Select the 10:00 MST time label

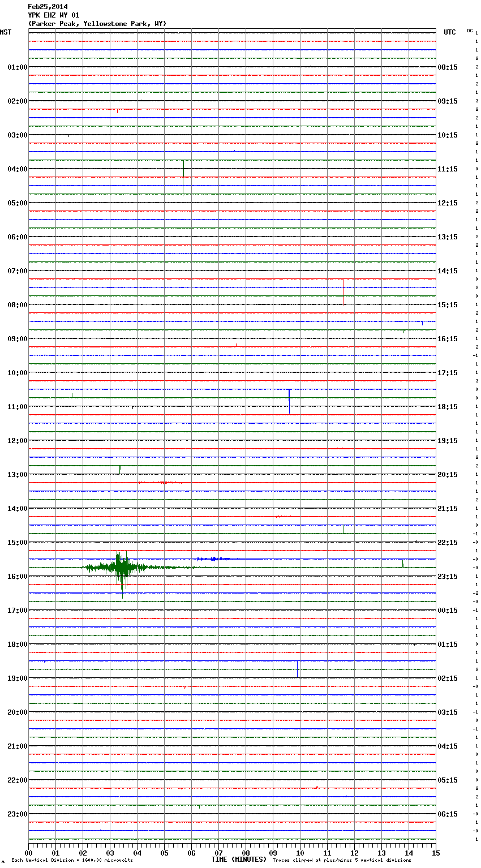(x=18, y=373)
